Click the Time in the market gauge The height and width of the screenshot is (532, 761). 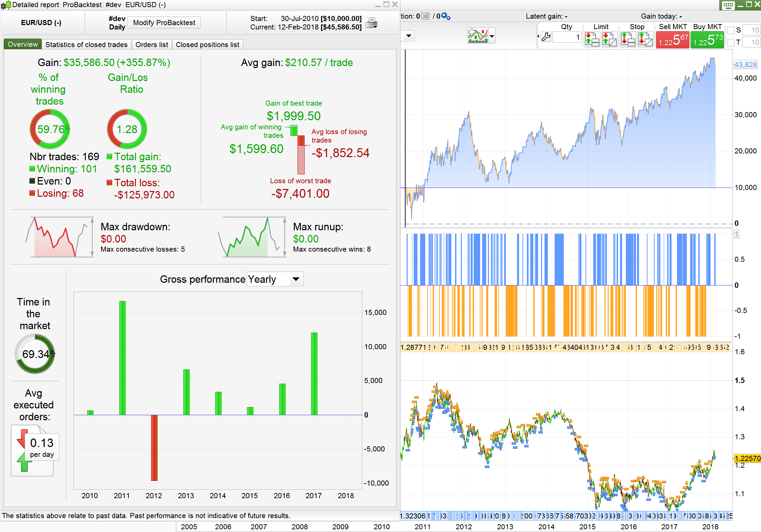pos(35,354)
